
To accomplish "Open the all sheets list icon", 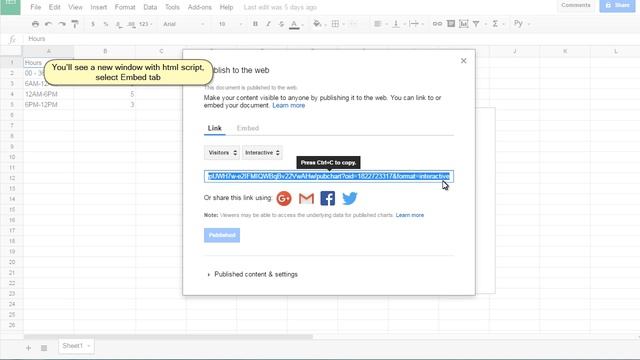I will [44, 348].
